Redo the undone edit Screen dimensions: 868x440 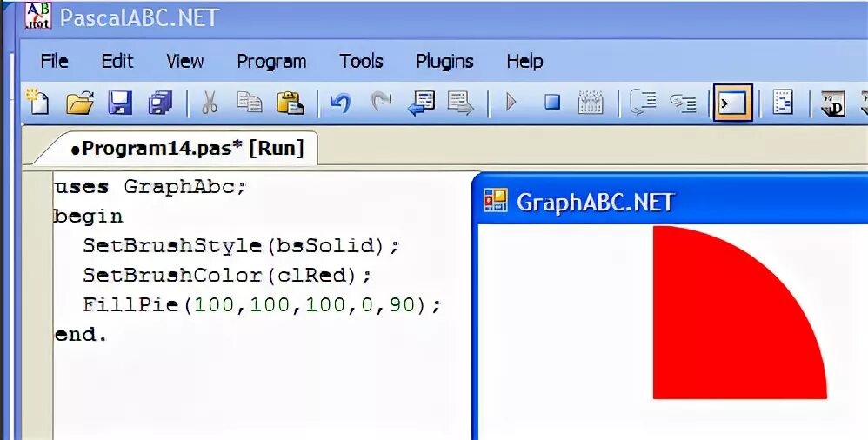(x=381, y=102)
